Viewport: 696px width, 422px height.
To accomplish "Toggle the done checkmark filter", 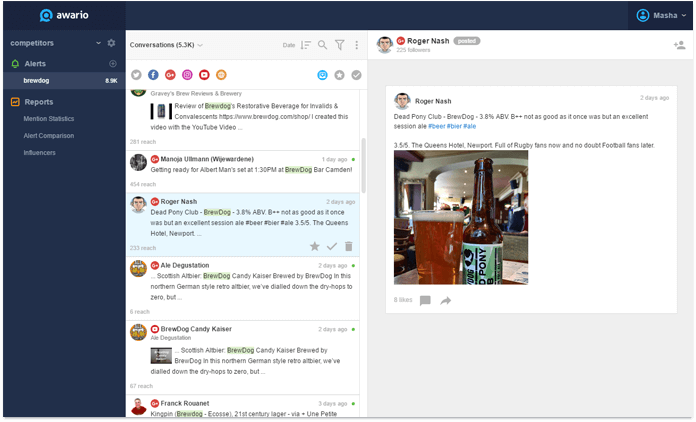I will pyautogui.click(x=356, y=75).
